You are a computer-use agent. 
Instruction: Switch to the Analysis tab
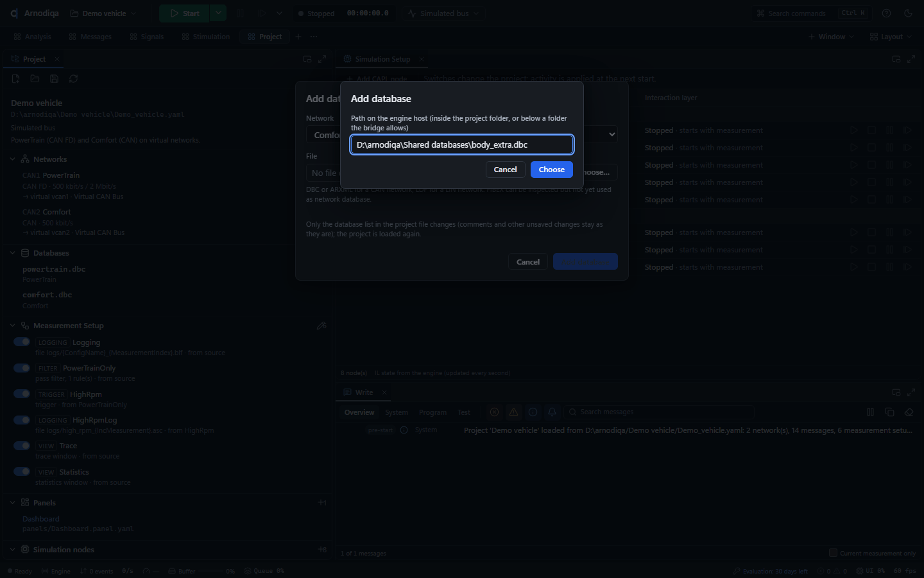coord(32,37)
